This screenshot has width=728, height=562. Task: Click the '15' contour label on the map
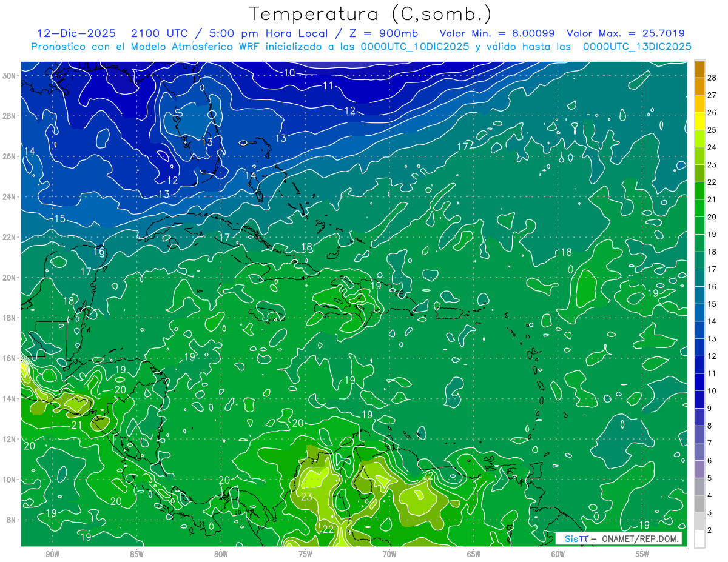[x=59, y=219]
